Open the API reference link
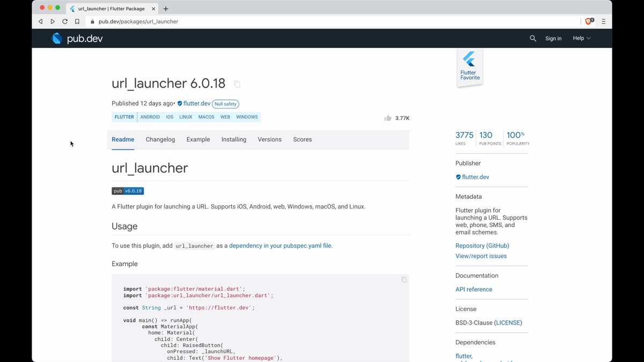 pos(474,290)
